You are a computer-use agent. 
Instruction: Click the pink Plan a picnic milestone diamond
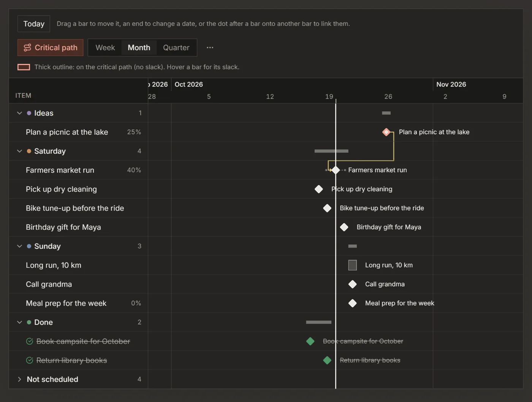coord(386,132)
